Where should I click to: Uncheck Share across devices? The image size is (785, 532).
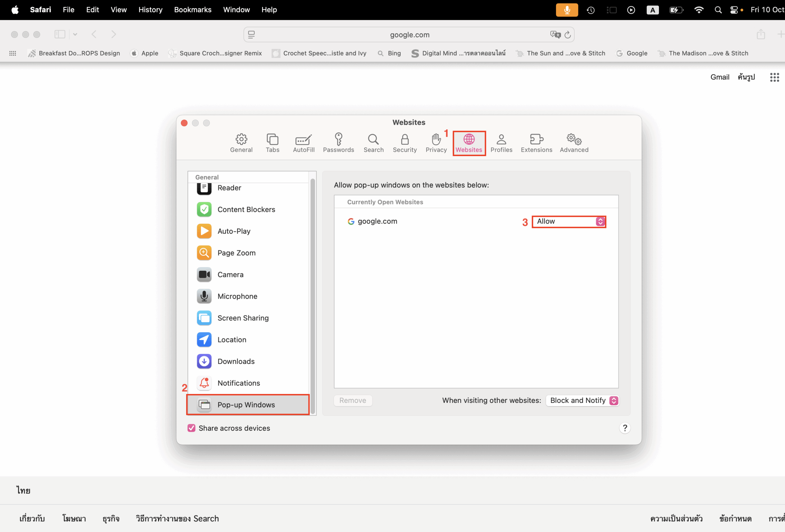[192, 428]
